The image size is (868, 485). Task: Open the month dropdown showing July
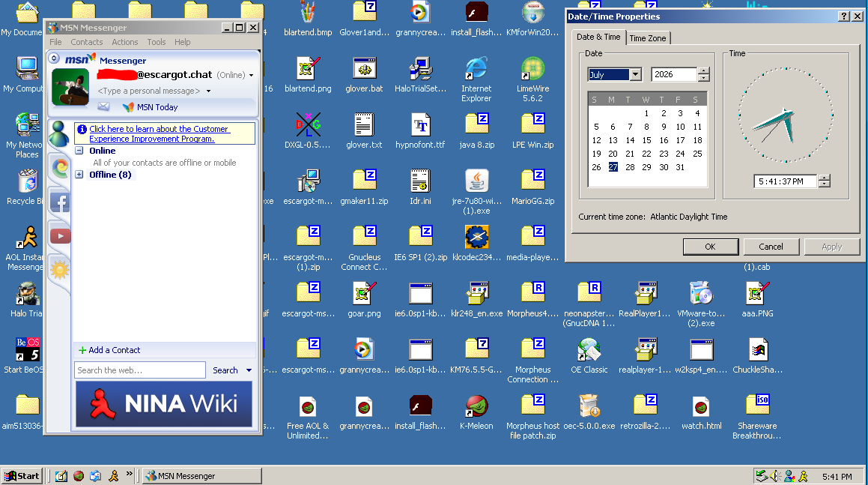636,74
